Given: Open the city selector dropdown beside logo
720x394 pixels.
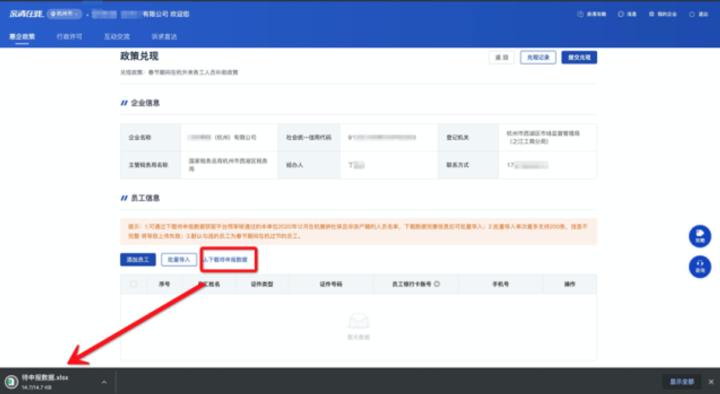Looking at the screenshot, I should pyautogui.click(x=64, y=14).
